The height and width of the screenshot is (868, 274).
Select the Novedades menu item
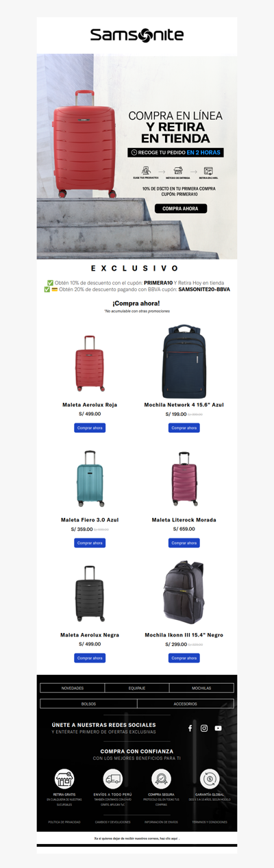point(72,688)
